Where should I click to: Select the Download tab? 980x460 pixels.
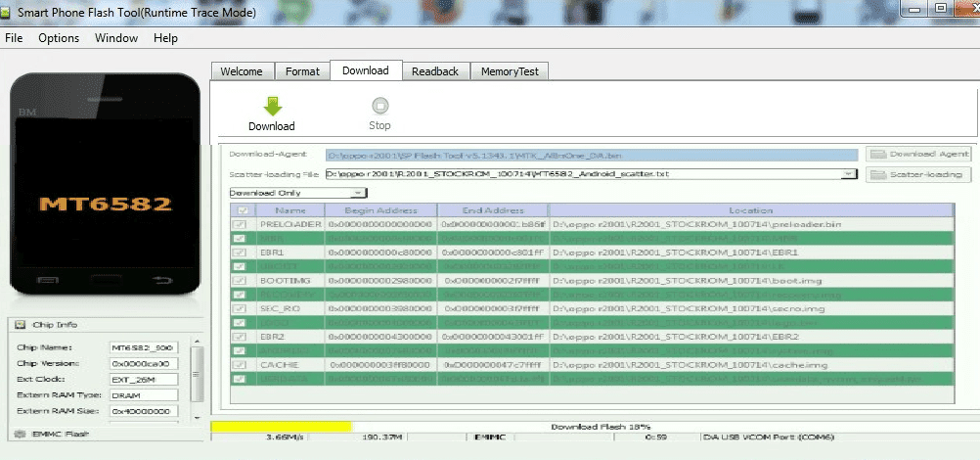point(366,70)
